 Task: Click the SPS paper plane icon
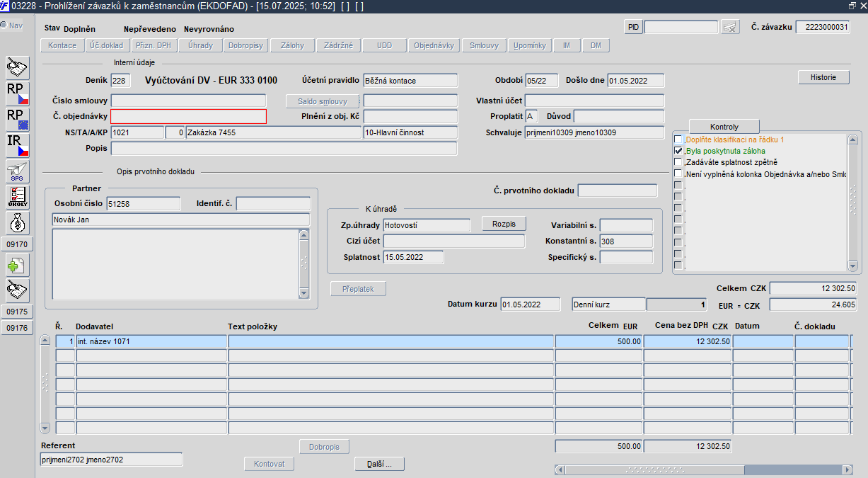(x=18, y=171)
